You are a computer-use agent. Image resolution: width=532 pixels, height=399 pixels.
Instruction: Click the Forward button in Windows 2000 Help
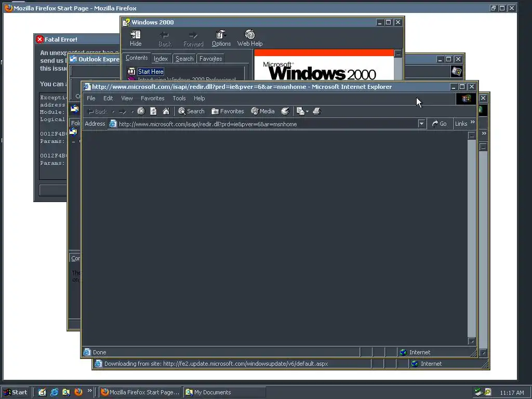click(193, 38)
